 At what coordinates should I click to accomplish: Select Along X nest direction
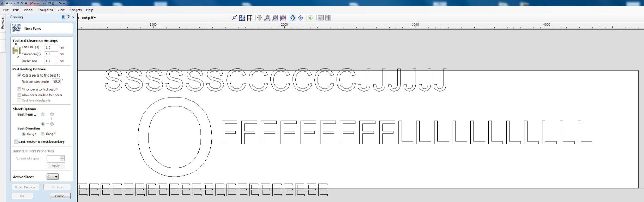(24, 134)
